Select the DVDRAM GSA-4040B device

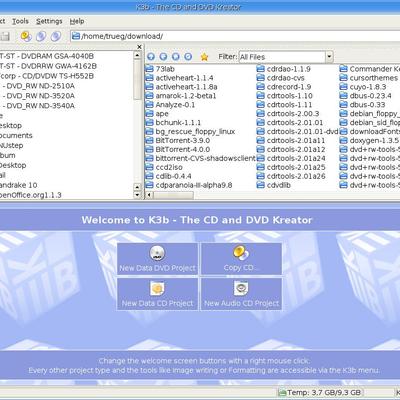pyautogui.click(x=47, y=56)
